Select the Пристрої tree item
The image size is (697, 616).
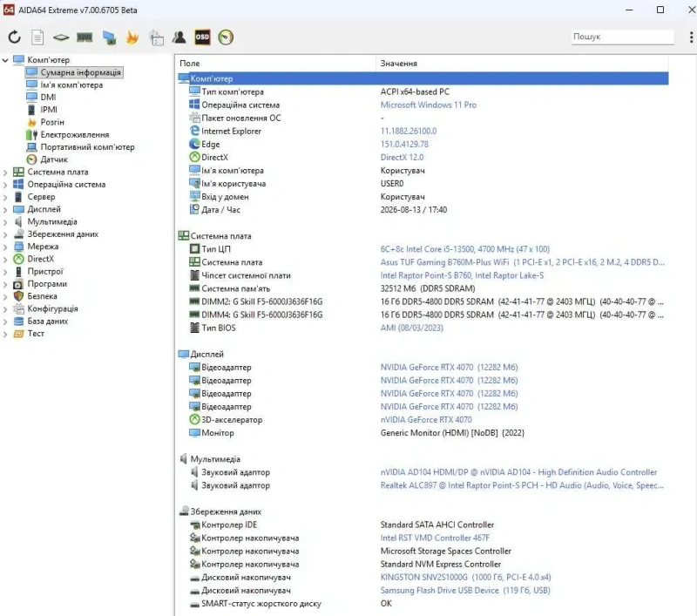tap(45, 272)
